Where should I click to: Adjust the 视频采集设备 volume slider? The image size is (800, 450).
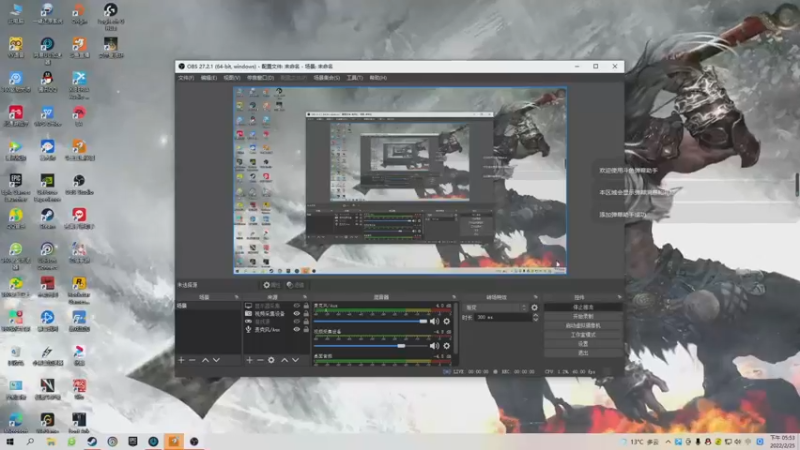point(370,346)
